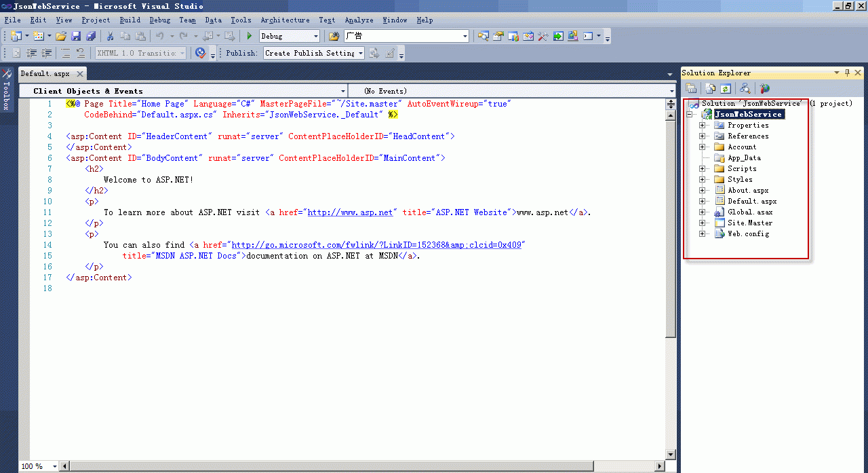The height and width of the screenshot is (473, 868).
Task: Expand the Properties node
Action: click(703, 125)
